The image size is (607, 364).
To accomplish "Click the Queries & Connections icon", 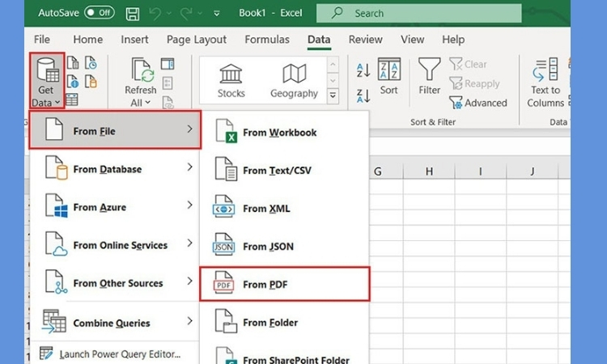I will (x=168, y=63).
